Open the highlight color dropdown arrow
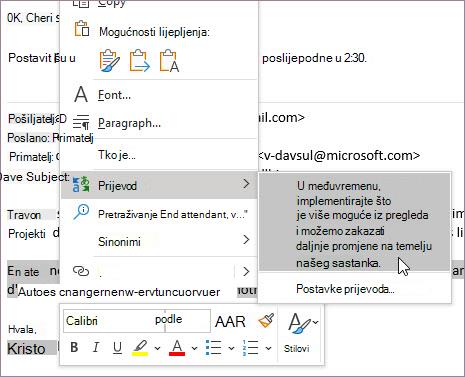465x377 pixels. pyautogui.click(x=157, y=349)
